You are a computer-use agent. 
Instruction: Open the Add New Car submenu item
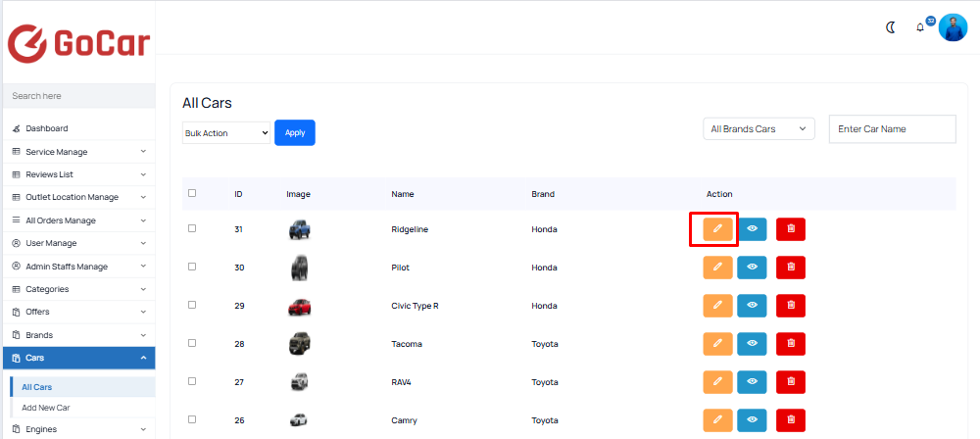coord(82,408)
